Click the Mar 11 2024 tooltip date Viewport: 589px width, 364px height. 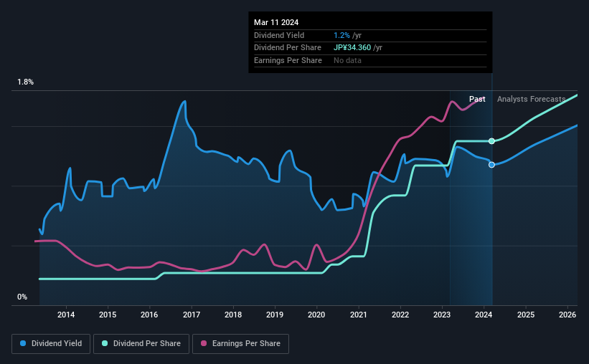point(276,22)
